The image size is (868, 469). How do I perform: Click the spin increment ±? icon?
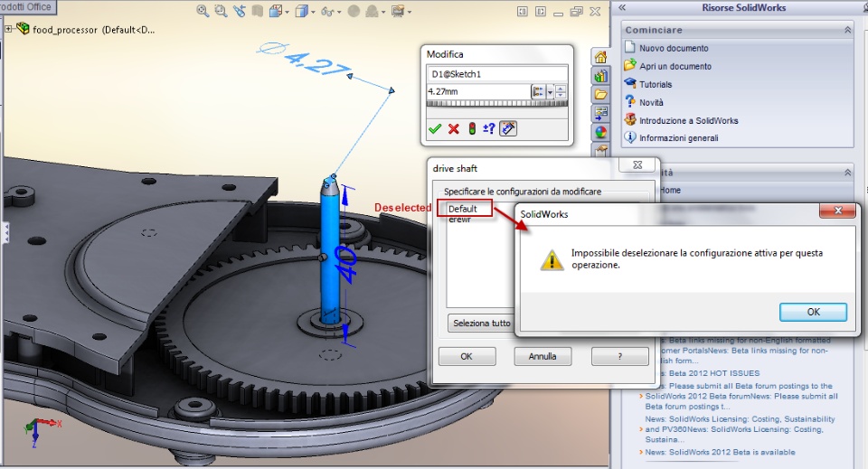(x=489, y=129)
